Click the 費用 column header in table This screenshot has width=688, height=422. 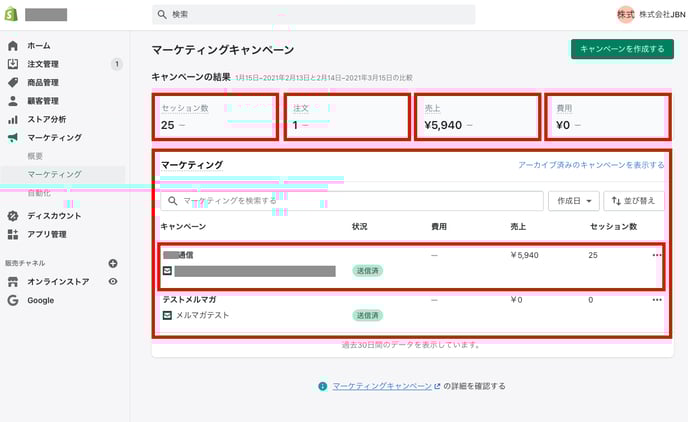pyautogui.click(x=439, y=227)
